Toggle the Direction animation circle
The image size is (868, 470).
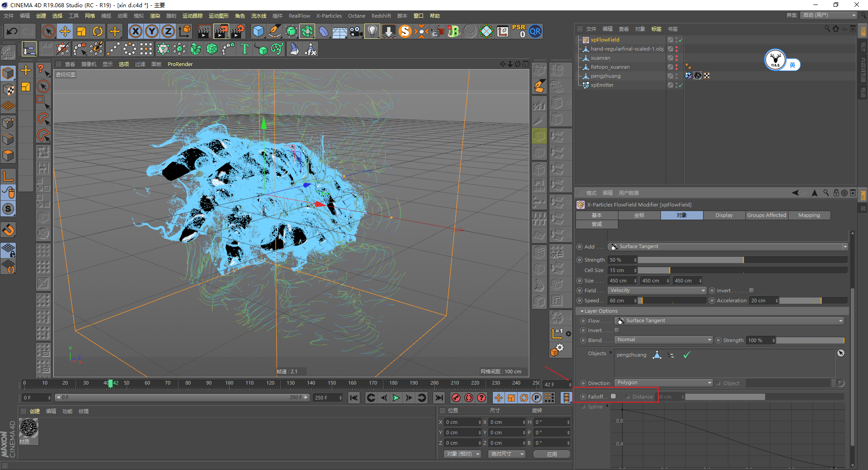[583, 383]
